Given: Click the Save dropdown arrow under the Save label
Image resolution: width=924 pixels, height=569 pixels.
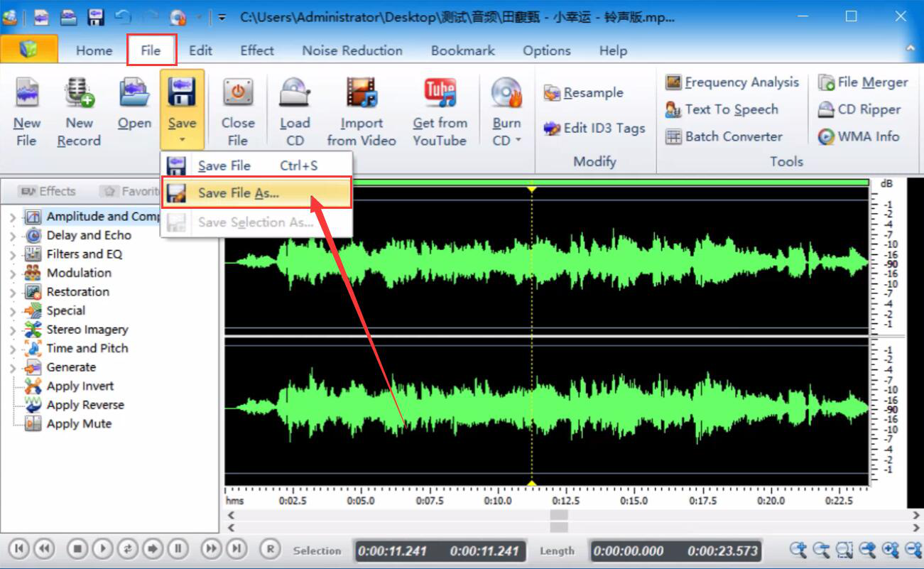Looking at the screenshot, I should tap(182, 140).
